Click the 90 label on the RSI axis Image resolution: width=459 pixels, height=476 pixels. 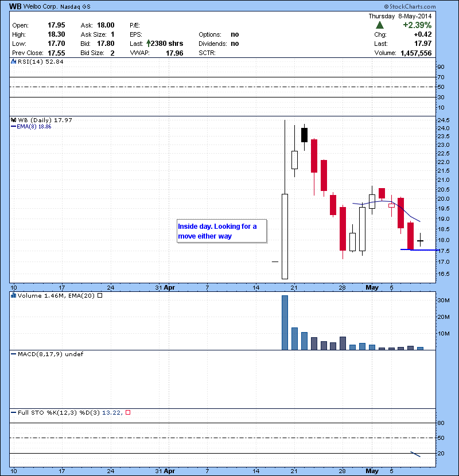pyautogui.click(x=441, y=67)
